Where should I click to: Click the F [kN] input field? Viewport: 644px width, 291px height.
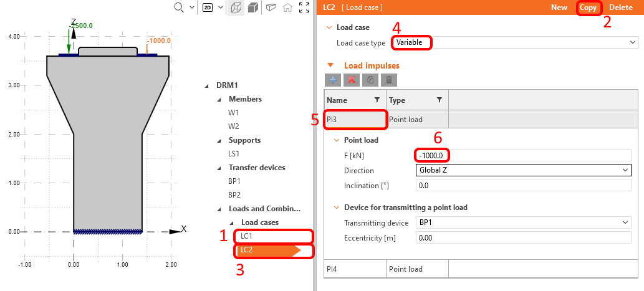[x=524, y=155]
